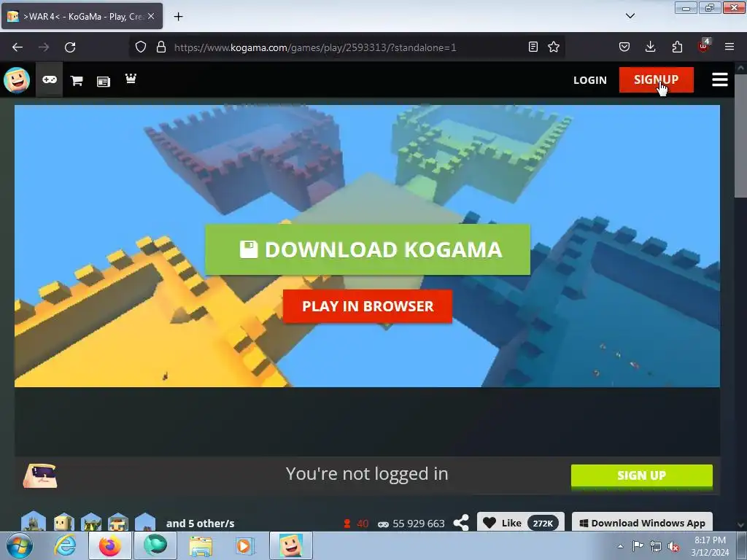Image resolution: width=747 pixels, height=560 pixels.
Task: Open tracking protection shield icon
Action: click(141, 47)
